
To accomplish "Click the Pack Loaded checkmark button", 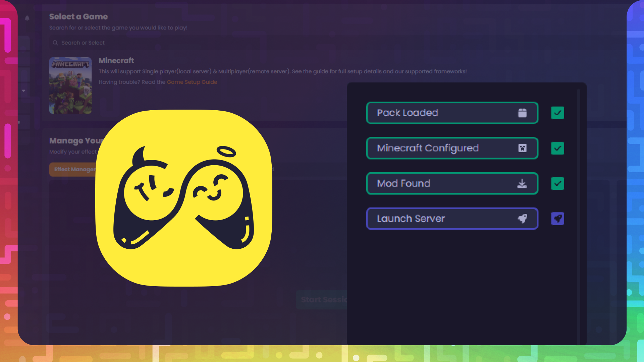I will (558, 113).
